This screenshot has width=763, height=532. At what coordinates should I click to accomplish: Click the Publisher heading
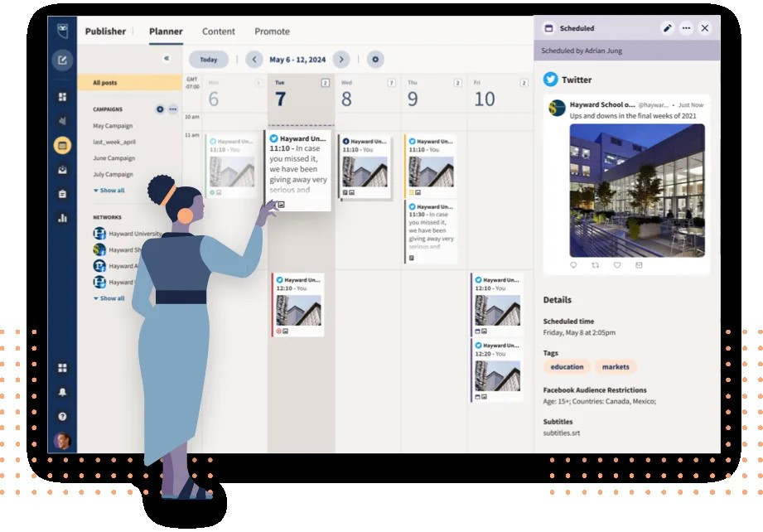pos(105,31)
